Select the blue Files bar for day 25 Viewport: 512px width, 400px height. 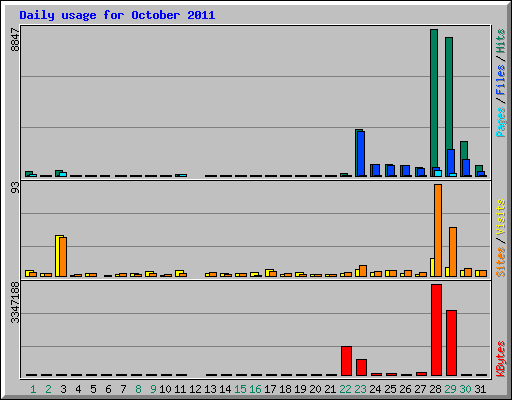click(x=391, y=171)
